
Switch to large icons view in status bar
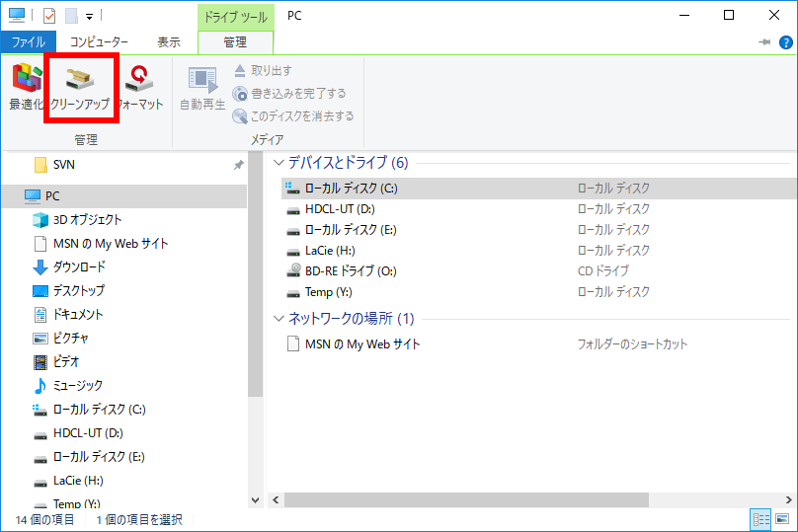(782, 519)
